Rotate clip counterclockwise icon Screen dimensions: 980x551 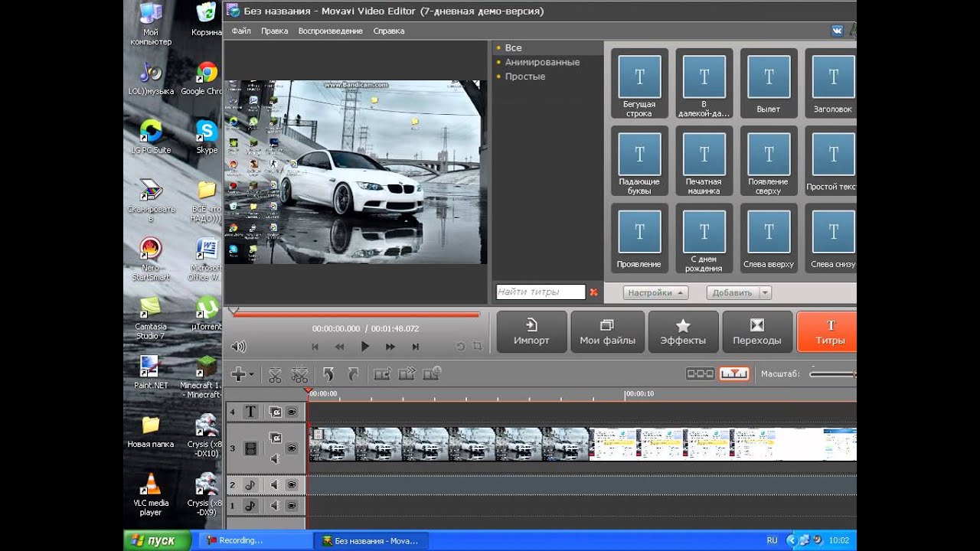[328, 374]
